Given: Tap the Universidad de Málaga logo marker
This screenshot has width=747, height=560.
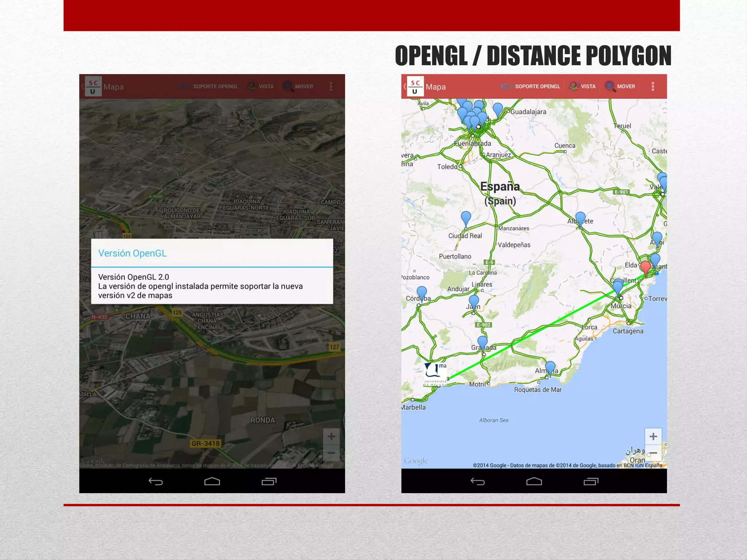Looking at the screenshot, I should tap(436, 374).
